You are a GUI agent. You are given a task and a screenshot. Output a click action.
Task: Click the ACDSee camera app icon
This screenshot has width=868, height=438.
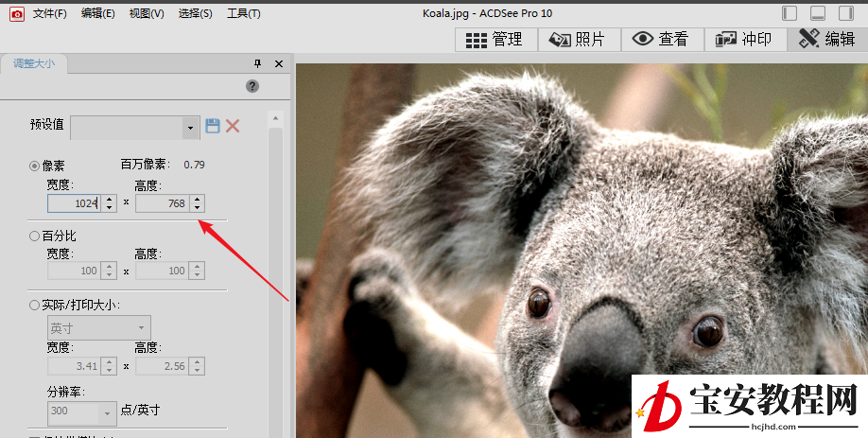point(17,14)
